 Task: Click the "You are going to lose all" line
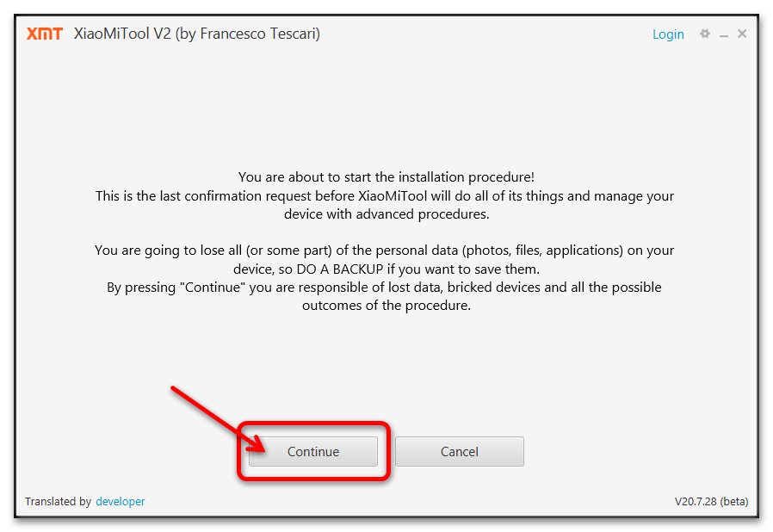(x=385, y=251)
